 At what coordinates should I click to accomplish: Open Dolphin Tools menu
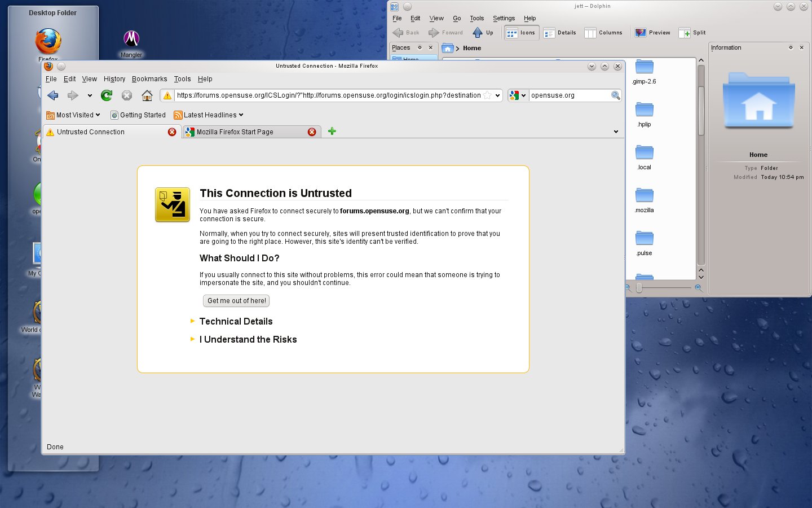click(x=477, y=18)
